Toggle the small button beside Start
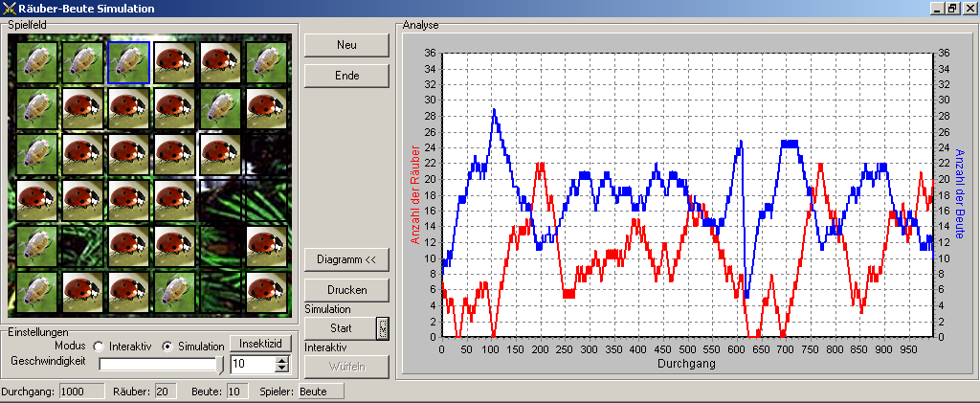 (383, 328)
